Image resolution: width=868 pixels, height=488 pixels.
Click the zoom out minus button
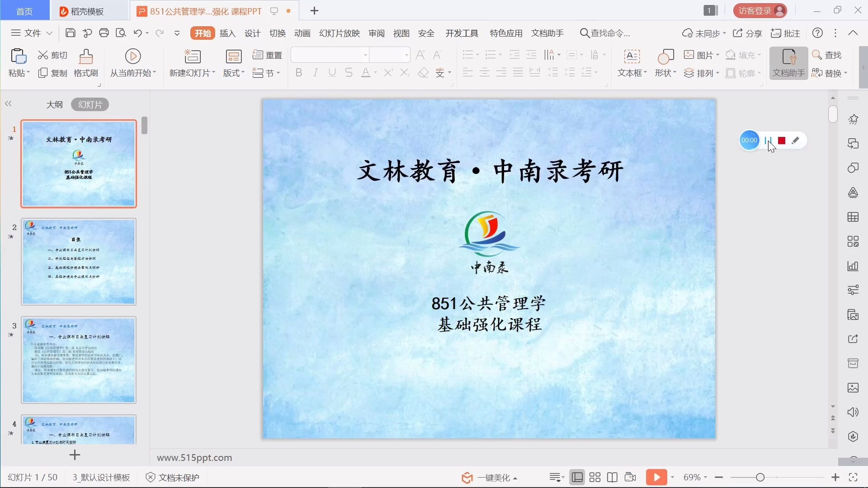point(719,478)
